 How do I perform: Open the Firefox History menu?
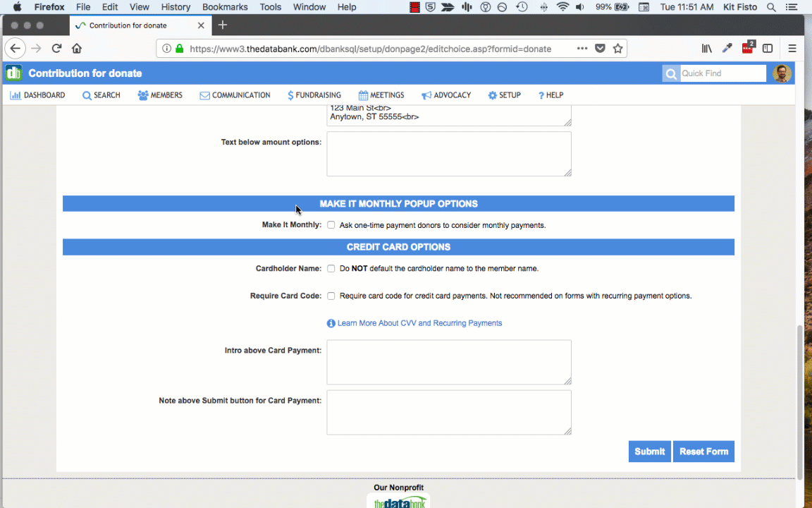176,7
